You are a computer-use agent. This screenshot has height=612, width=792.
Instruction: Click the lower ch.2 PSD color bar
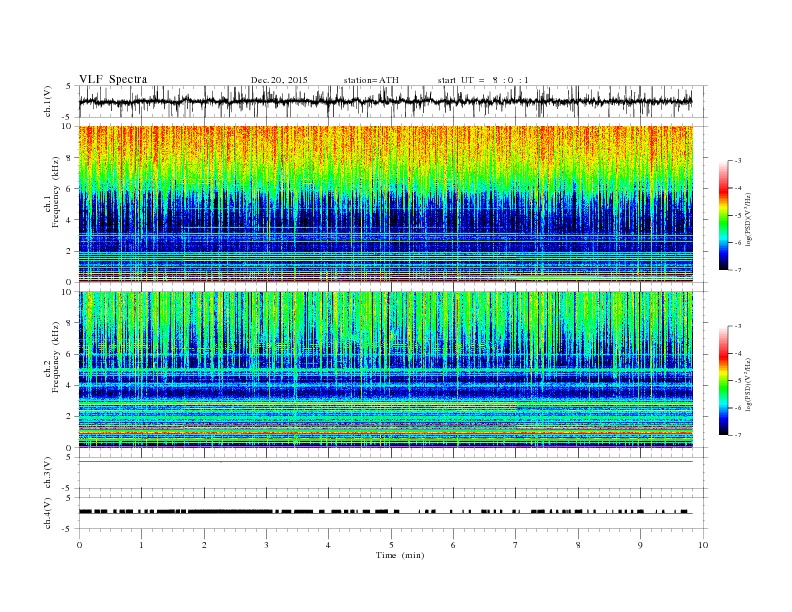pos(723,381)
